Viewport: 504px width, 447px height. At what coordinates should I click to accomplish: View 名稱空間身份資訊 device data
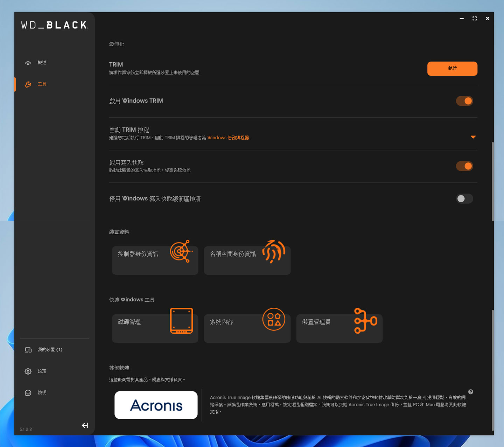point(247,260)
